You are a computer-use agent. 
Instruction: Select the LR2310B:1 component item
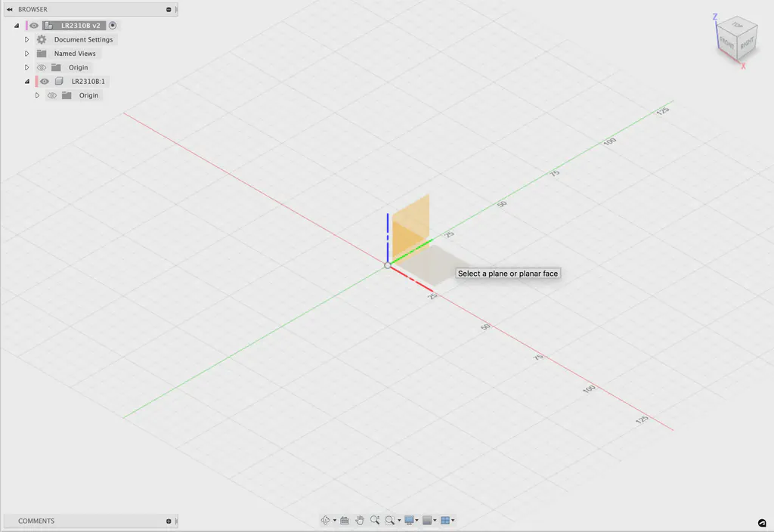[x=88, y=82]
